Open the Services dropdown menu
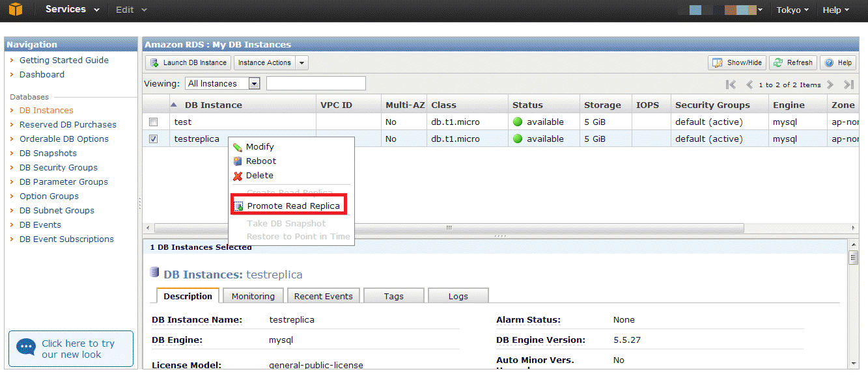 [72, 10]
